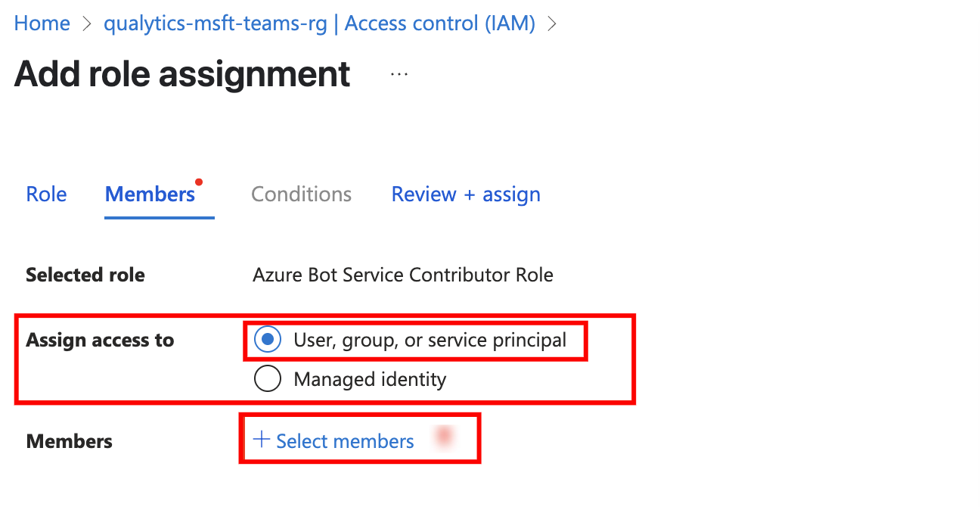980x507 pixels.
Task: Click the chevron separator after Home
Action: pyautogui.click(x=85, y=23)
